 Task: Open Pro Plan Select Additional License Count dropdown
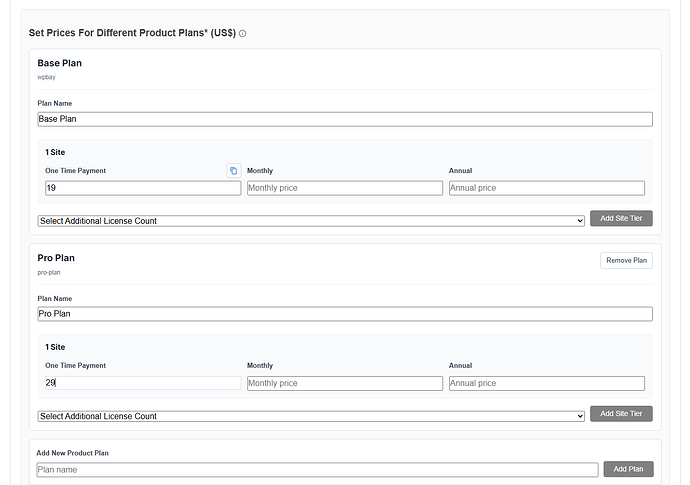(311, 416)
